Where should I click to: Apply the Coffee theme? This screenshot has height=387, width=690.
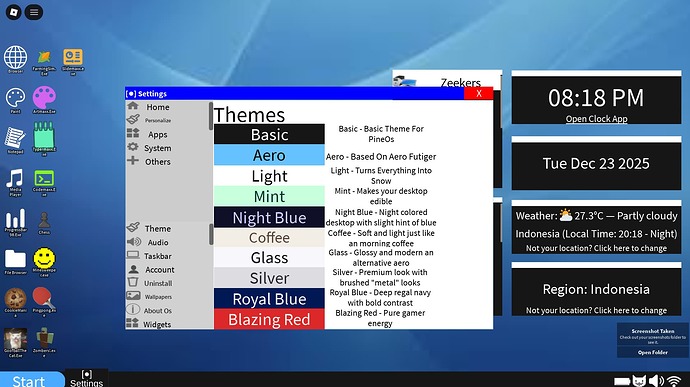[x=269, y=237]
